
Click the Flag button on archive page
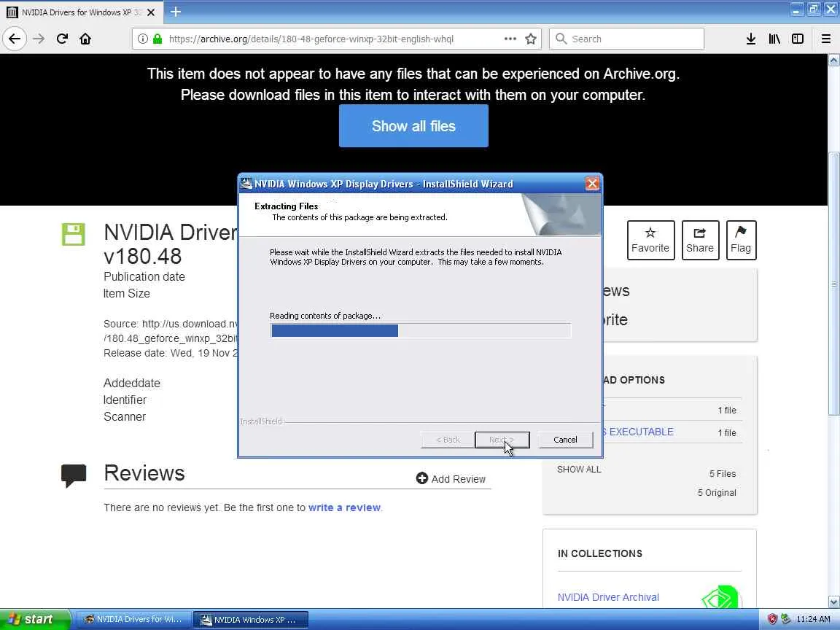741,240
